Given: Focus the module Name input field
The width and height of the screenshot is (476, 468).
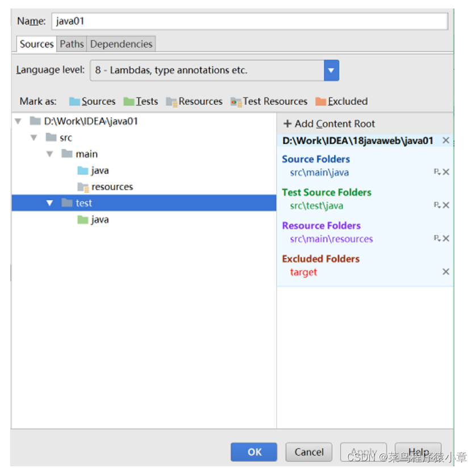Looking at the screenshot, I should point(249,21).
